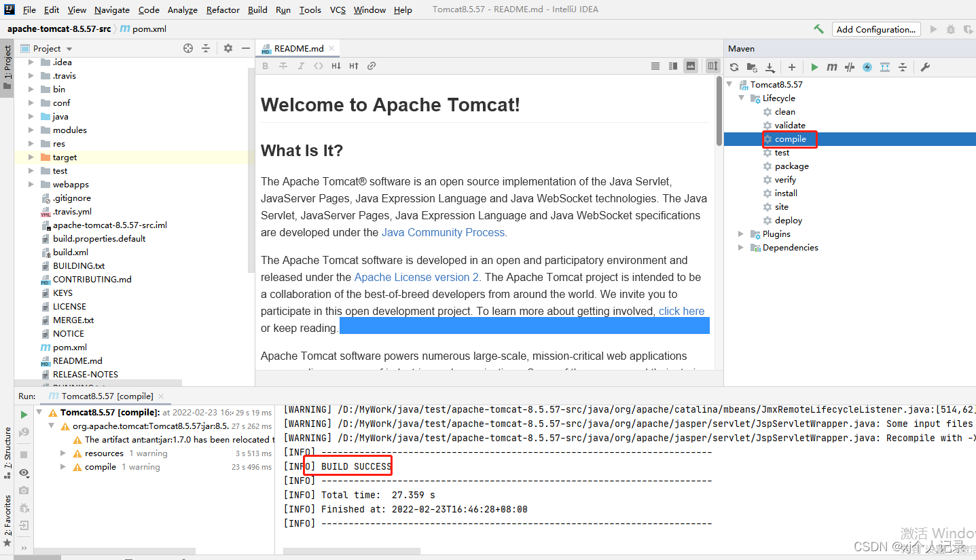
Task: Select package lifecycle goal
Action: click(x=791, y=166)
